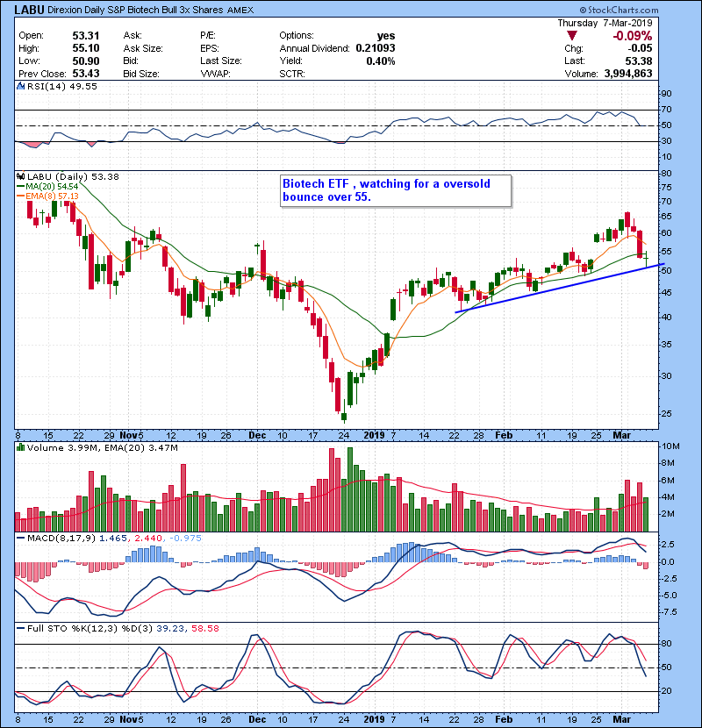Click the EMA(8) 57.13 legend text
Image resolution: width=702 pixels, height=728 pixels.
click(52, 196)
